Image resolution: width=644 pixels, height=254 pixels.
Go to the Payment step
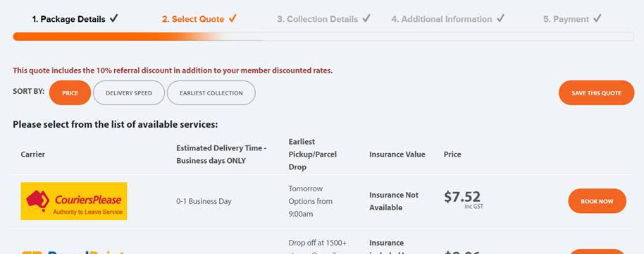point(566,19)
